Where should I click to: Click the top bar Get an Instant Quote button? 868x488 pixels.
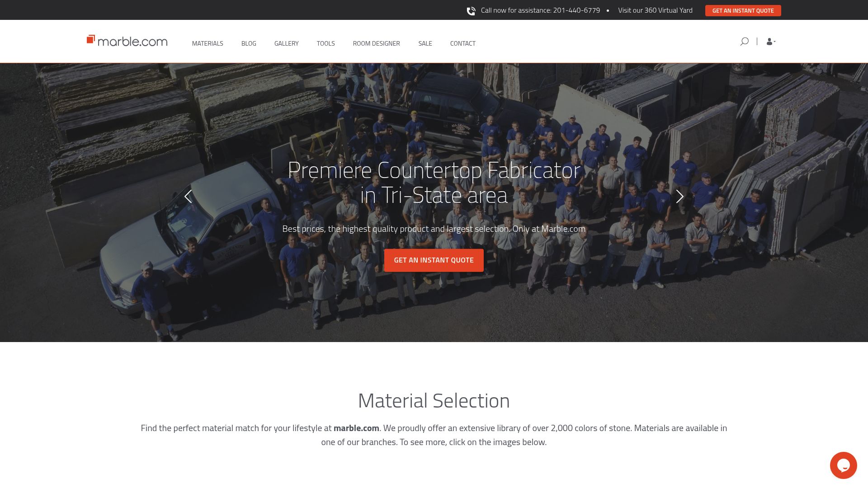[743, 11]
